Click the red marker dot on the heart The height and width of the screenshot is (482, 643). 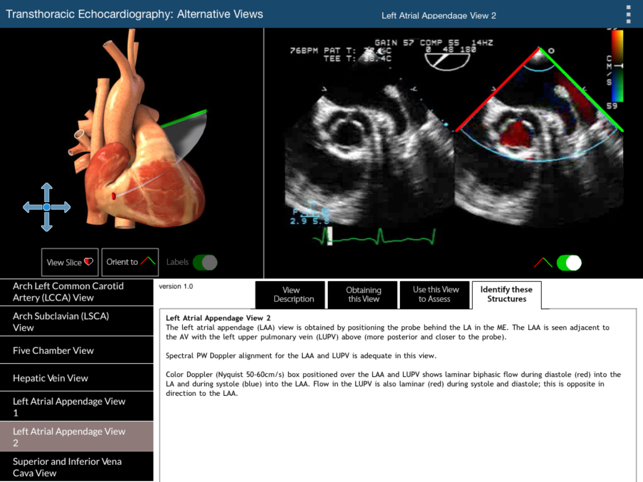[x=113, y=195]
